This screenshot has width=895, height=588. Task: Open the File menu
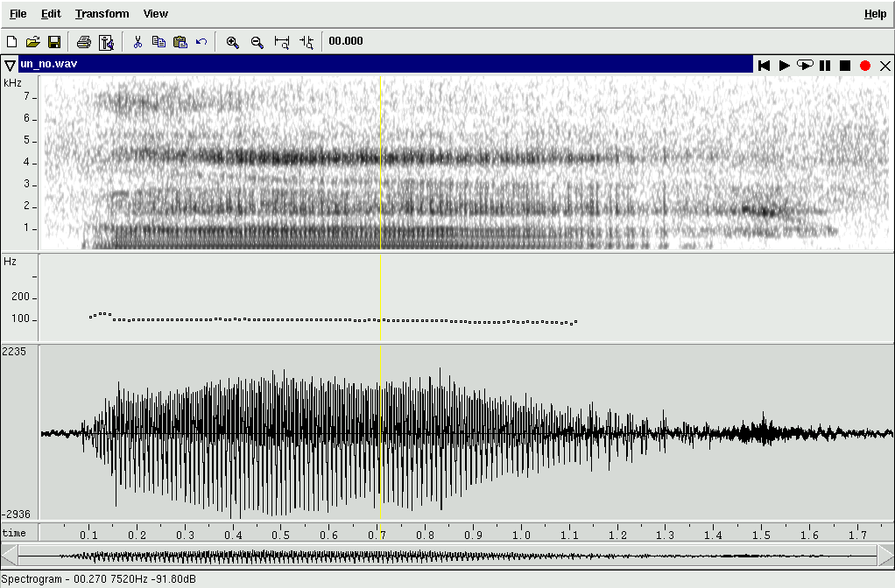point(18,14)
